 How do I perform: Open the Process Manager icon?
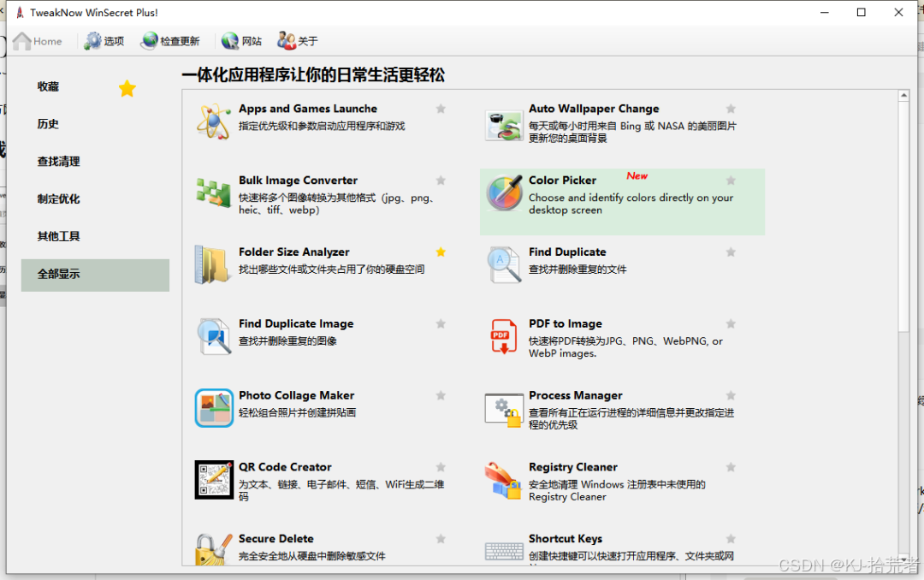tap(504, 410)
